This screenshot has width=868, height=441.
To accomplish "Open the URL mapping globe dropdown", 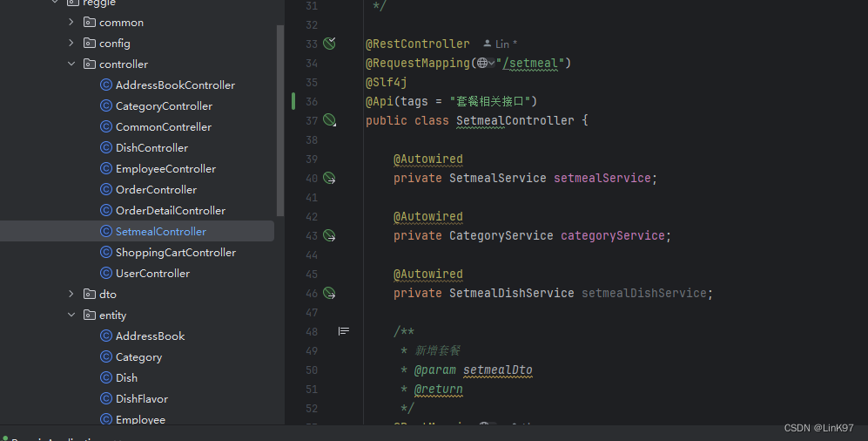I will tap(486, 63).
